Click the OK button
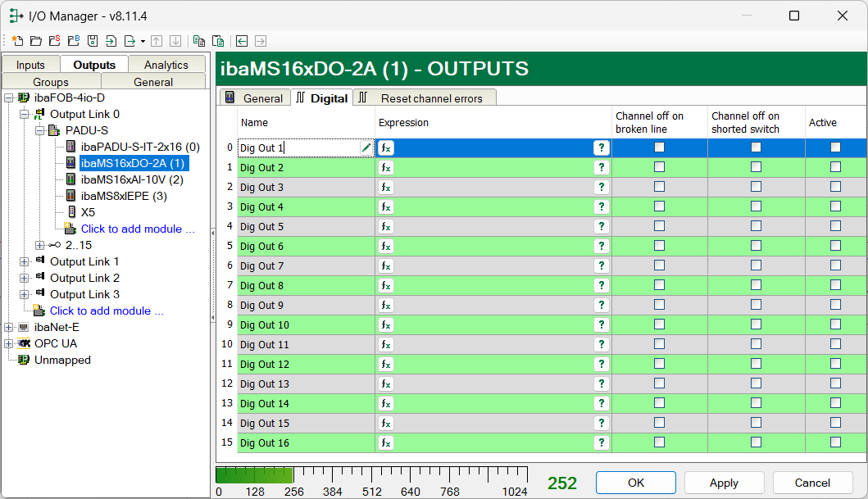The image size is (868, 499). click(635, 483)
